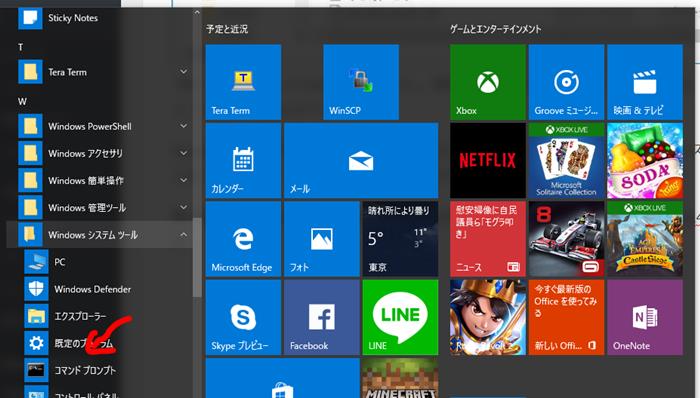Launch Netflix tile
This screenshot has width=700, height=398.
tap(488, 161)
